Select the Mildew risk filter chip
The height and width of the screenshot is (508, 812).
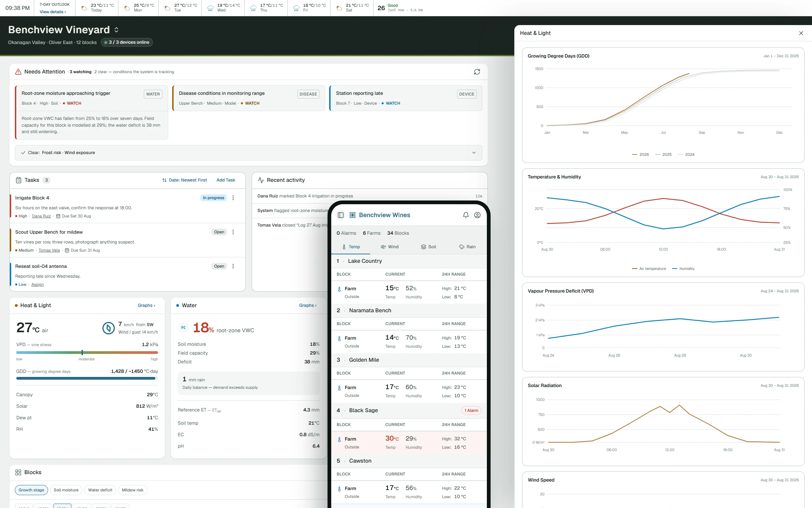tap(133, 490)
